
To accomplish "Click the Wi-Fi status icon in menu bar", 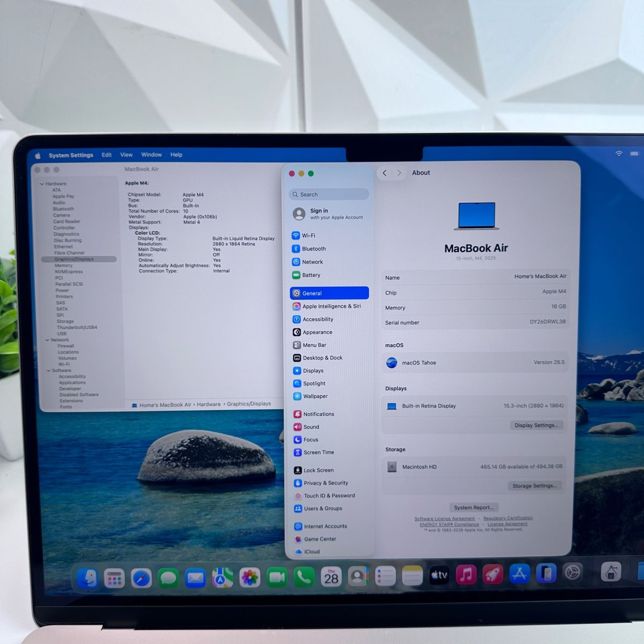I will (619, 153).
